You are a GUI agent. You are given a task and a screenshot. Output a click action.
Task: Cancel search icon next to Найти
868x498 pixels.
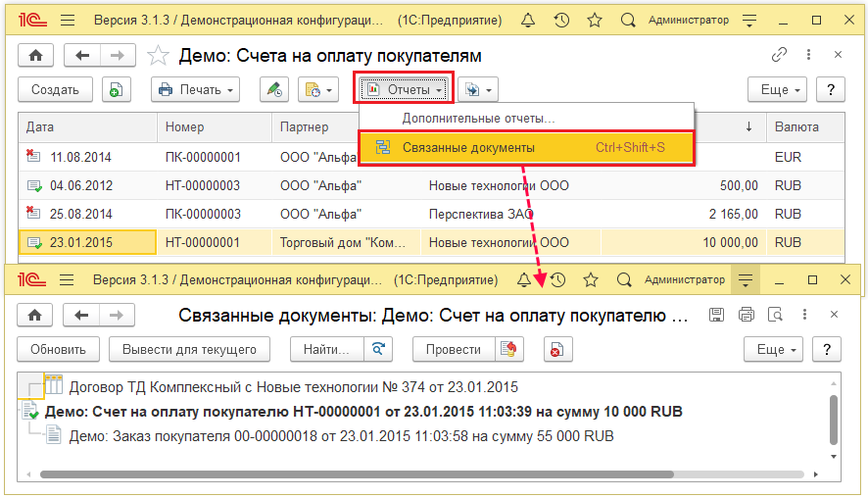click(378, 350)
